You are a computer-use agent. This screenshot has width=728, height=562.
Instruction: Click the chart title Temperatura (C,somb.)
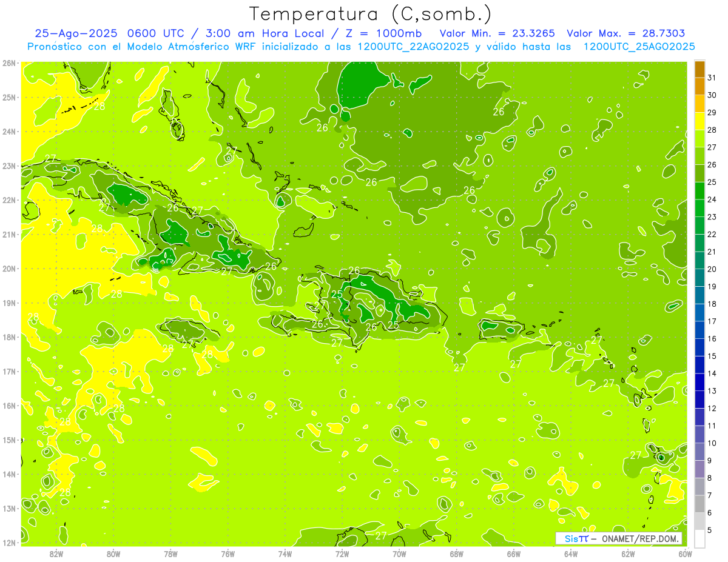[x=371, y=14]
